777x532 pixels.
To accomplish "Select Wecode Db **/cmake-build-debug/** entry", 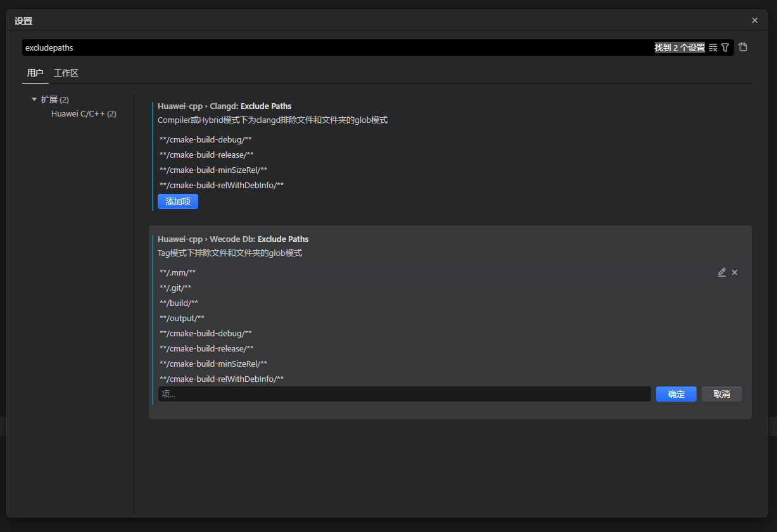I will (206, 333).
